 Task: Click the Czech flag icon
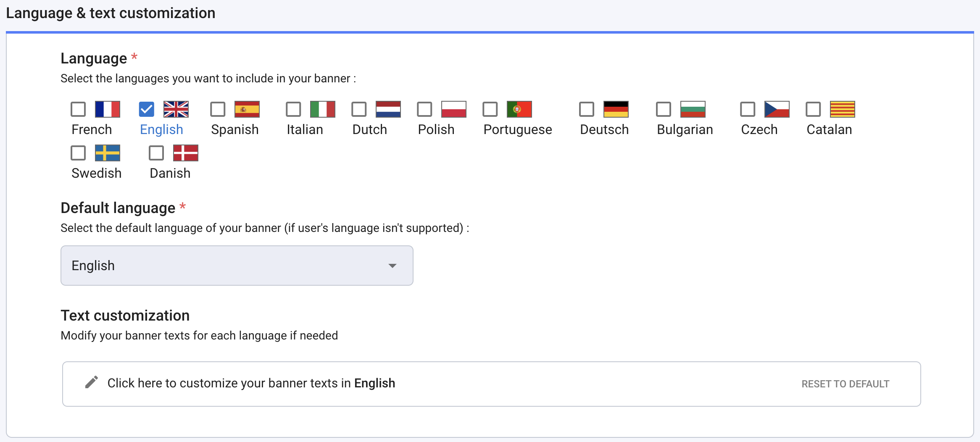pos(777,110)
